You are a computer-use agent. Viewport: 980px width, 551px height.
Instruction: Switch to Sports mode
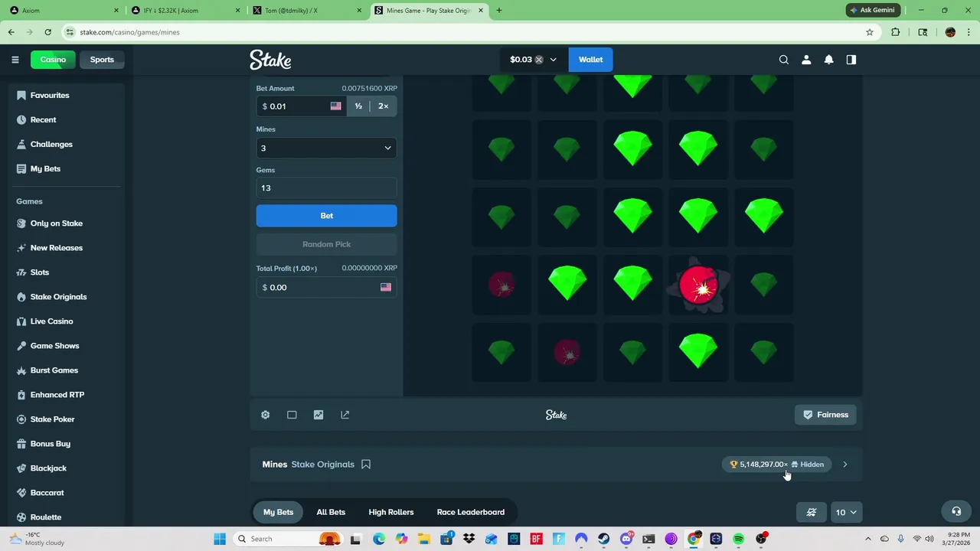click(102, 60)
